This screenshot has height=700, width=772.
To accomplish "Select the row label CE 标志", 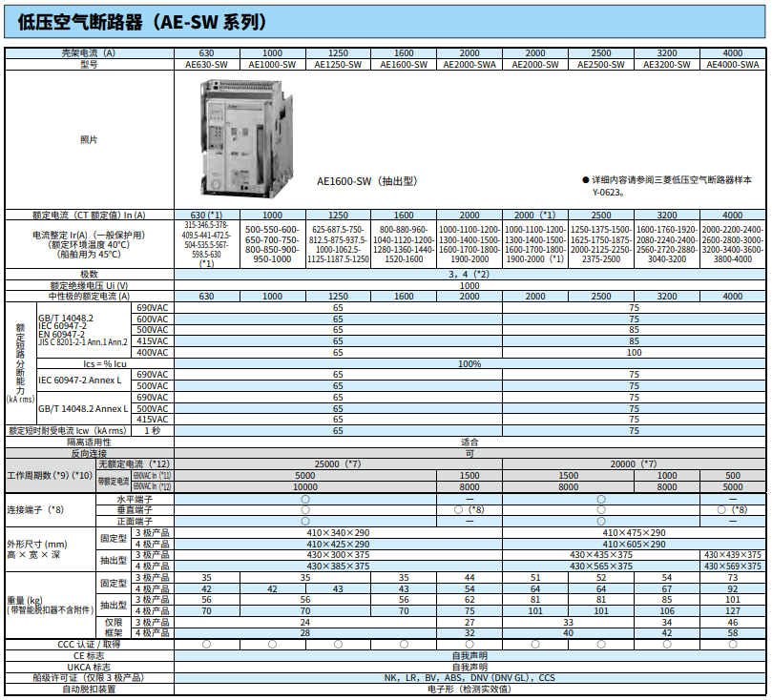I will click(89, 656).
